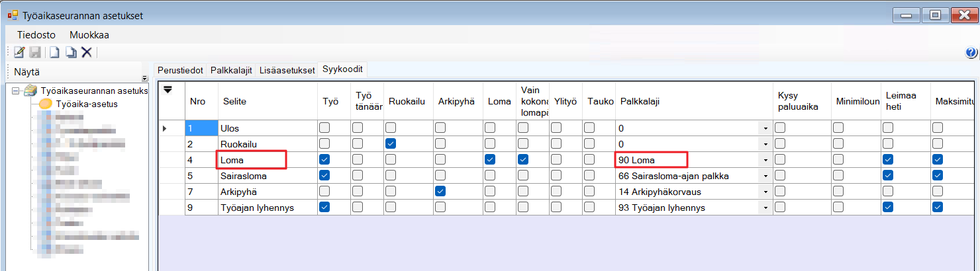
Task: Open the Muokkaa menu
Action: [x=89, y=35]
